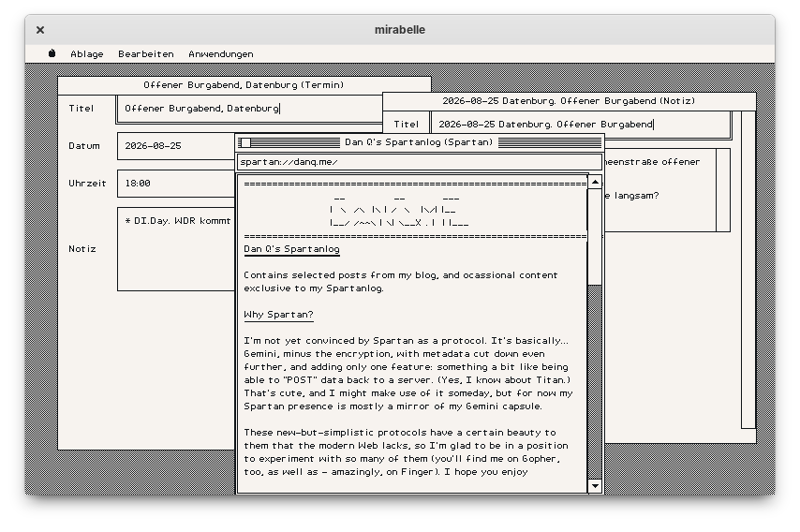Click the Titel field in the Termin window
The width and height of the screenshot is (800, 532).
click(x=250, y=109)
